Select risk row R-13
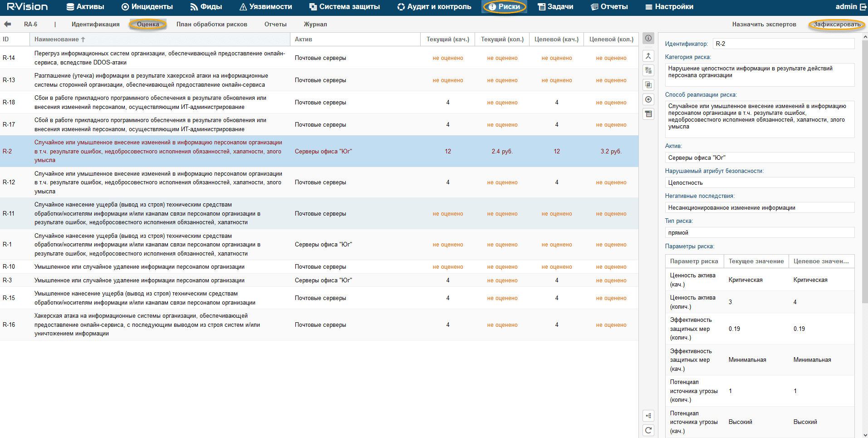The image size is (868, 438). coord(319,80)
